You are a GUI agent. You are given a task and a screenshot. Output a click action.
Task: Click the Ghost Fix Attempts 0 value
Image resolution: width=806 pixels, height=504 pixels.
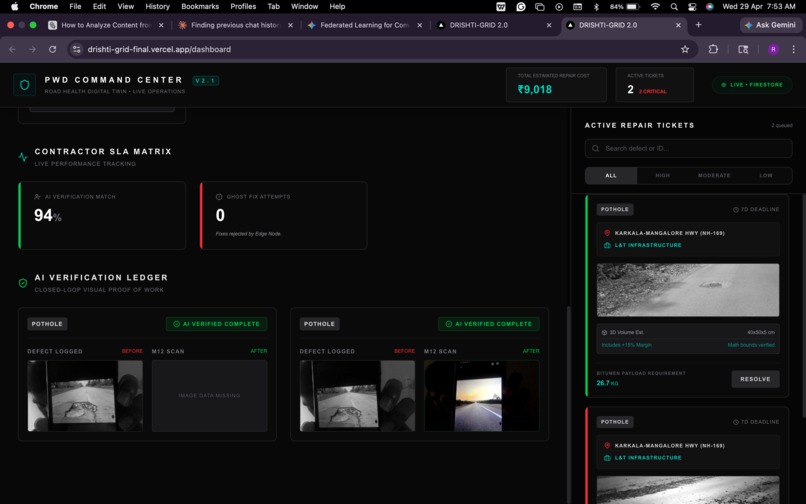(220, 215)
